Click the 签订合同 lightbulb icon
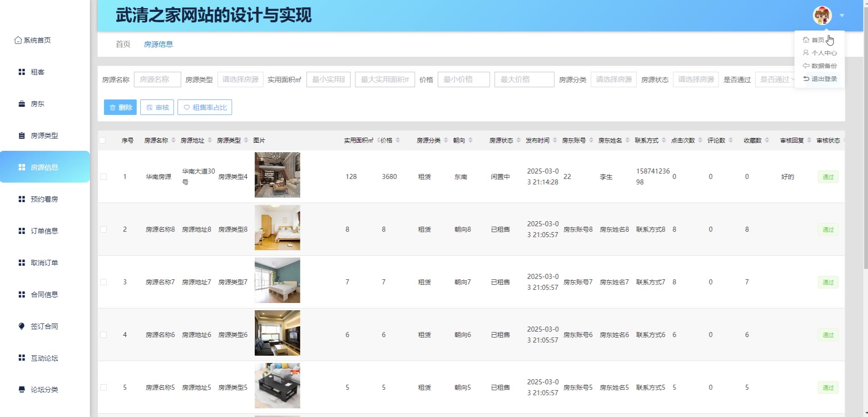 pyautogui.click(x=21, y=326)
